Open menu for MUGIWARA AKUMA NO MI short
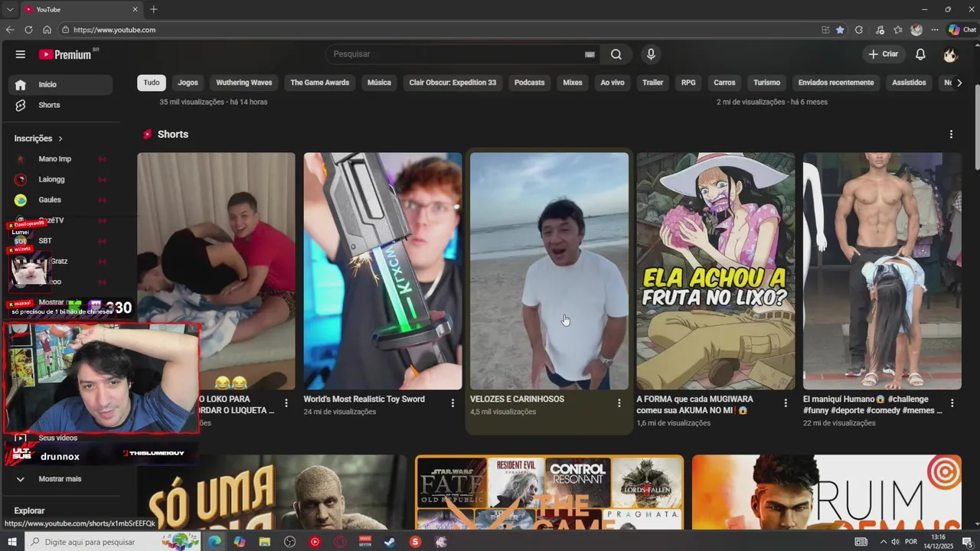The height and width of the screenshot is (551, 980). (786, 403)
